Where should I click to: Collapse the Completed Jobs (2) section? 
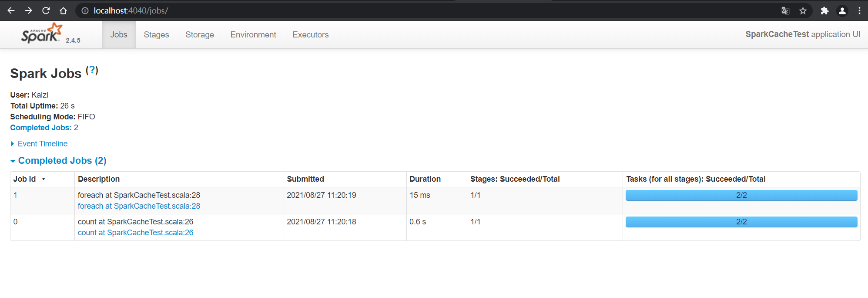pos(58,161)
